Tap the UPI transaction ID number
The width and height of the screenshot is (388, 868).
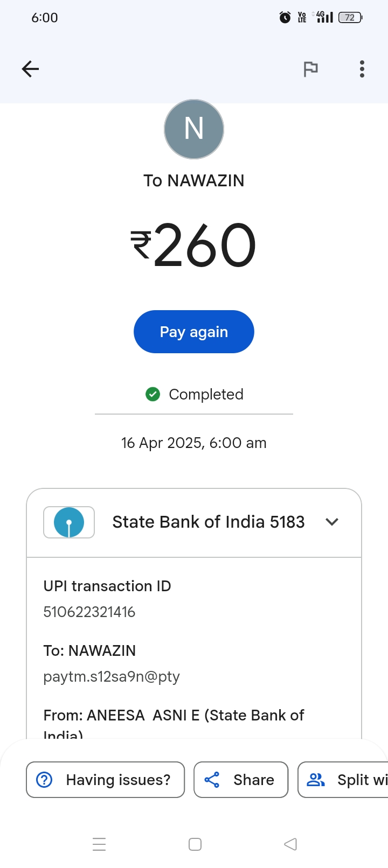[89, 612]
